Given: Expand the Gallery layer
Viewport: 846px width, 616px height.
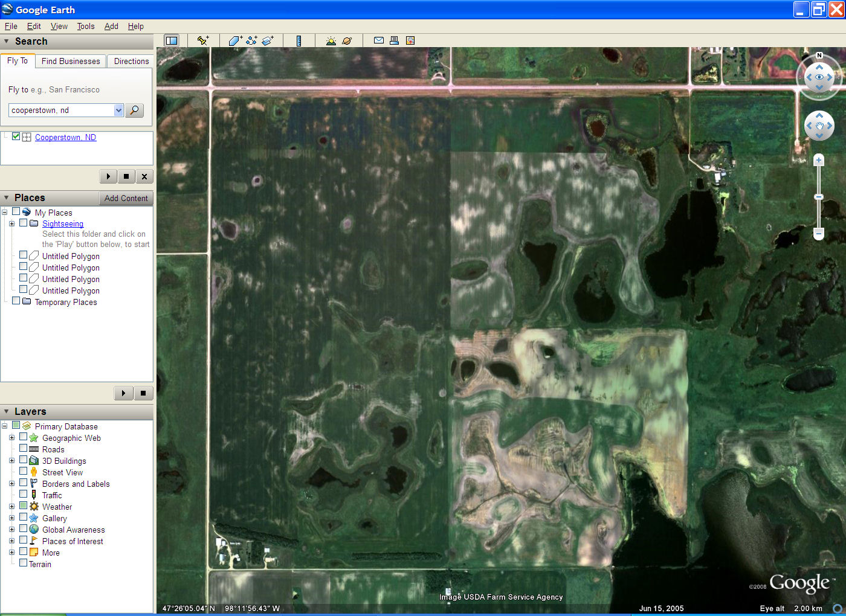Looking at the screenshot, I should pos(11,518).
